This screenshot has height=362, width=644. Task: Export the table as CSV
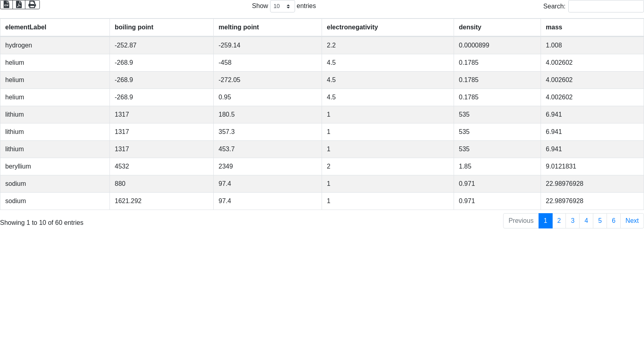[x=6, y=4]
